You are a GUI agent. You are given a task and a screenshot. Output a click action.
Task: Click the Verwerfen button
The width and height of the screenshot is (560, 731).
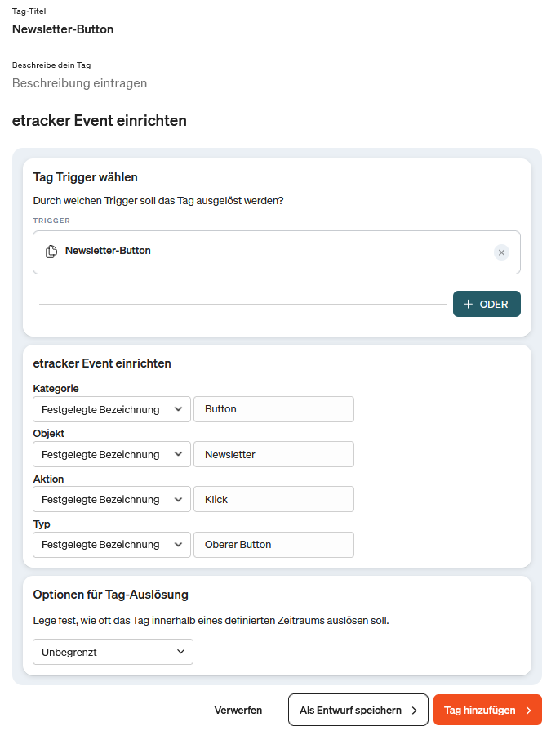point(238,709)
